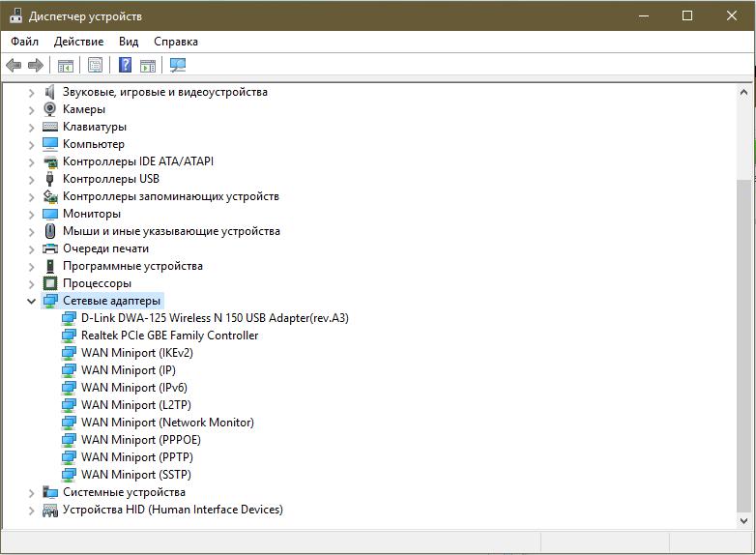Click the display icon beside Мониторы
Image resolution: width=756 pixels, height=555 pixels.
click(x=49, y=214)
